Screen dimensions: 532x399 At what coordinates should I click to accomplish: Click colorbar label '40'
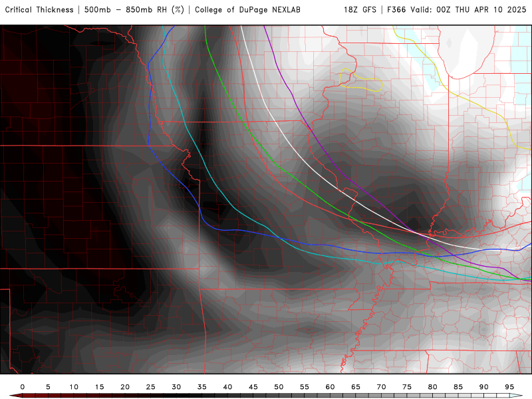(x=227, y=387)
